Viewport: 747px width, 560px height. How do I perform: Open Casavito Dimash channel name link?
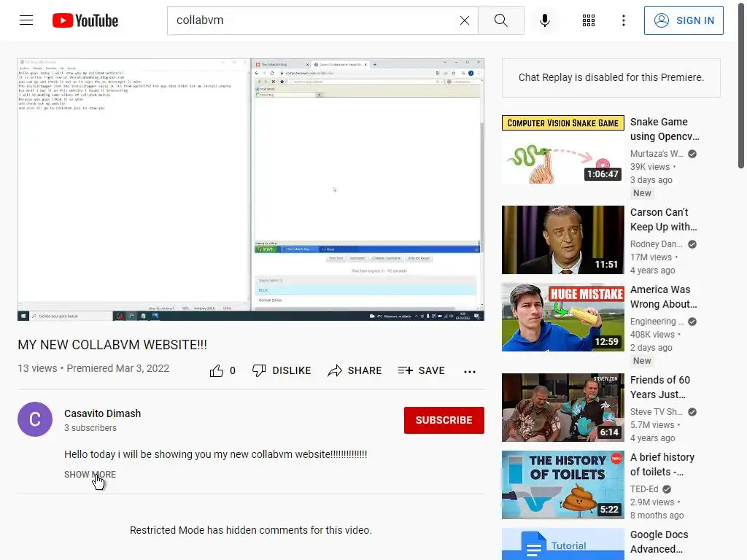(102, 413)
